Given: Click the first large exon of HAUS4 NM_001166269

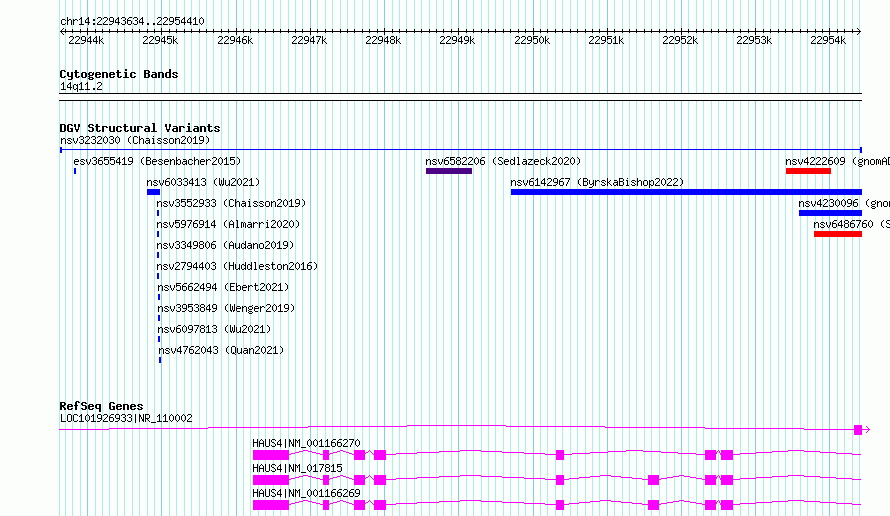Looking at the screenshot, I should coord(271,505).
